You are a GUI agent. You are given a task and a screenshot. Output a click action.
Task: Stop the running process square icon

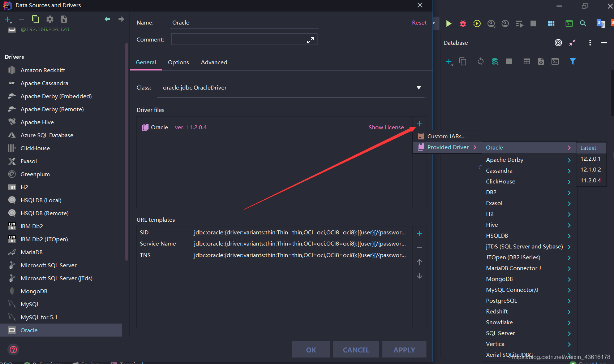click(x=533, y=23)
